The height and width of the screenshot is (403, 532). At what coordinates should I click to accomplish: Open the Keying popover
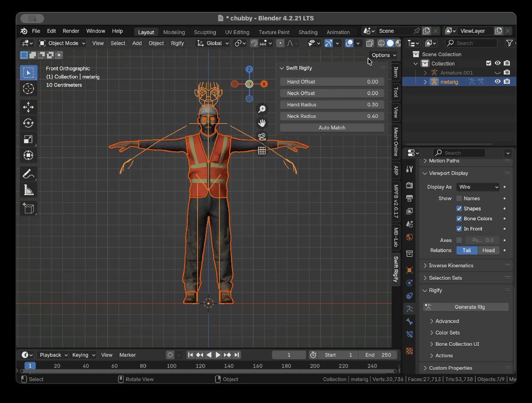click(83, 355)
